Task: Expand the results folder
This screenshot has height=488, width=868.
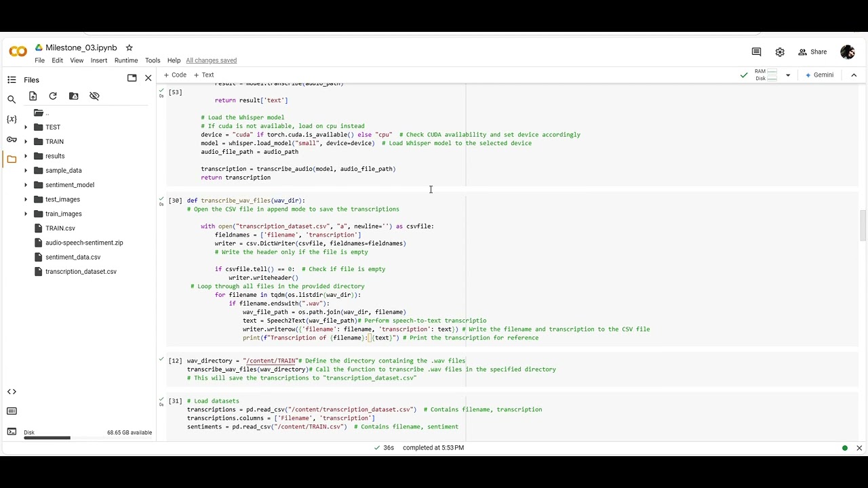Action: click(26, 156)
